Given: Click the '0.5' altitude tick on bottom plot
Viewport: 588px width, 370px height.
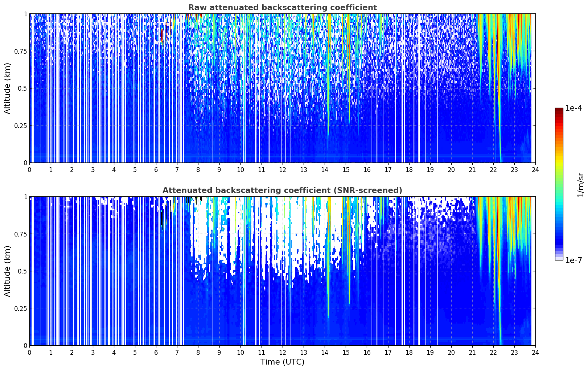Looking at the screenshot, I should tap(22, 271).
